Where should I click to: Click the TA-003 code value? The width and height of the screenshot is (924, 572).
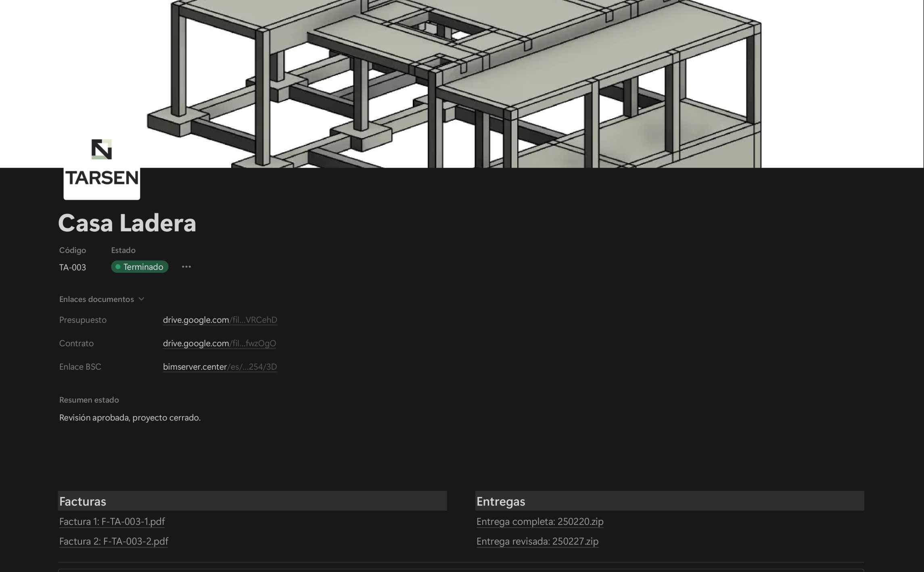pos(73,267)
